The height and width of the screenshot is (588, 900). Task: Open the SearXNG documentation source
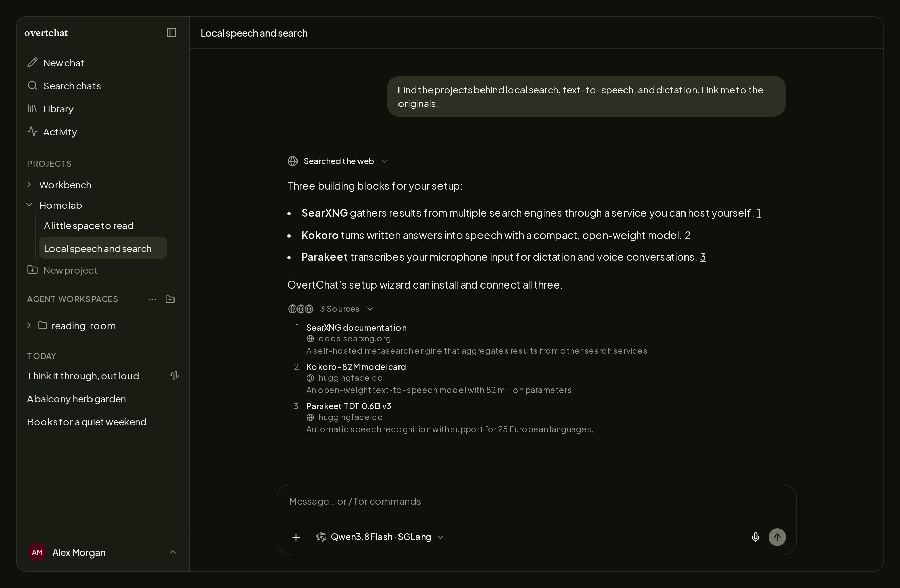coord(356,328)
